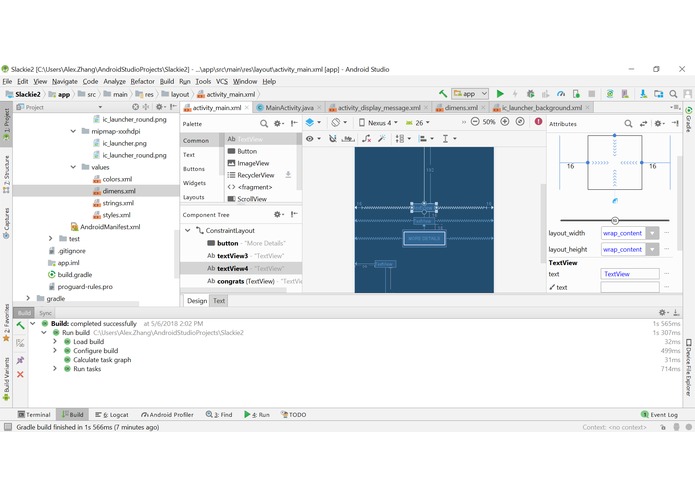
Task: Click Search Everywhere magnifier in main toolbar
Action: point(673,93)
